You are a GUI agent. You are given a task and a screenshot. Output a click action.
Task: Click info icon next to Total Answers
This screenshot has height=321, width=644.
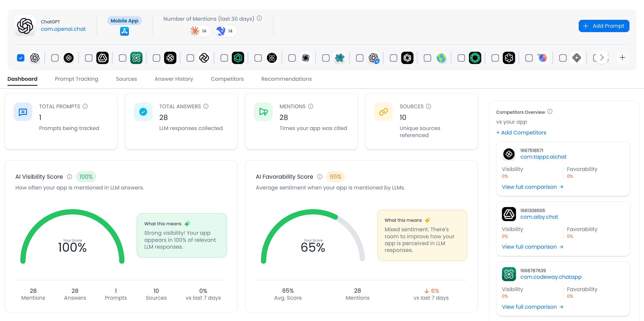pyautogui.click(x=206, y=106)
